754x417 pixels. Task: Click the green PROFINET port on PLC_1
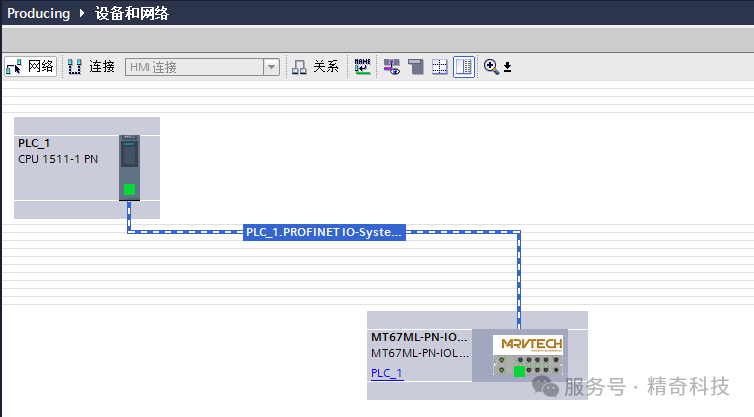(x=129, y=190)
